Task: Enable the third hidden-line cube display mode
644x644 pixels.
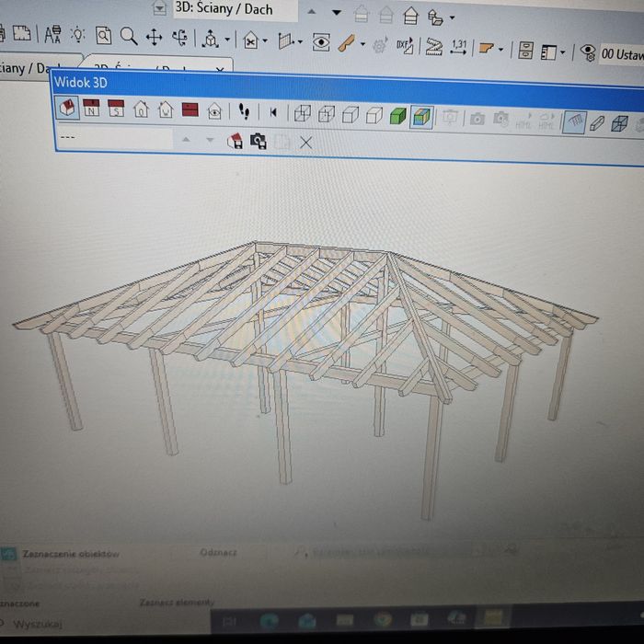Action: pos(351,115)
